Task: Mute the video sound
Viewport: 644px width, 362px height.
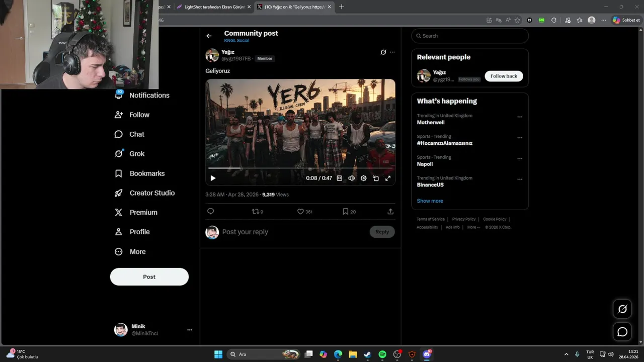Action: [352, 178]
